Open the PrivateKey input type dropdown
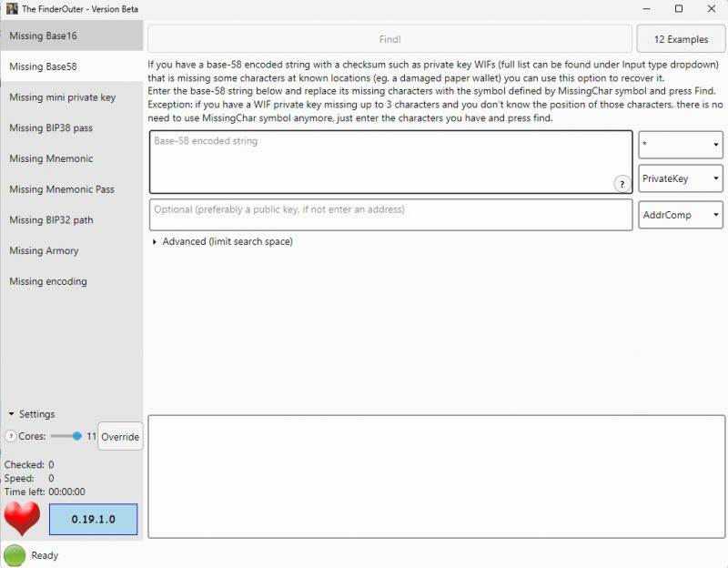Screen dimensions: 728x568 (x=681, y=178)
